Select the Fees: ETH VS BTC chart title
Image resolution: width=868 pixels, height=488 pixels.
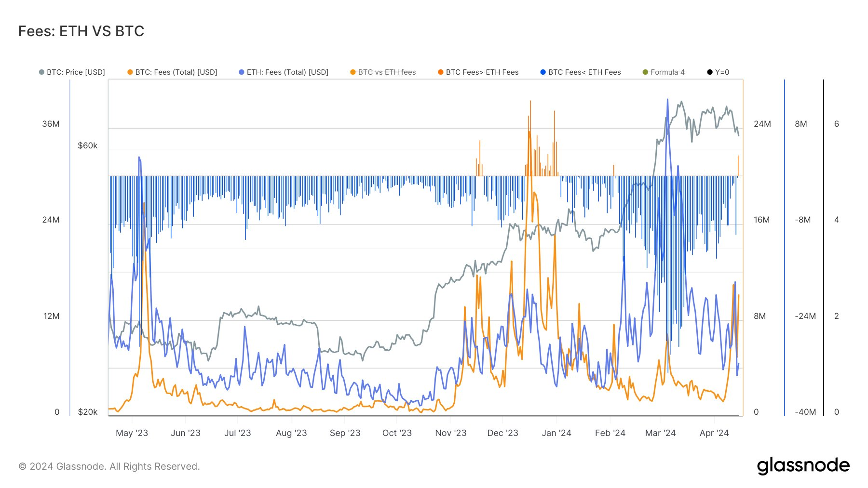[81, 31]
